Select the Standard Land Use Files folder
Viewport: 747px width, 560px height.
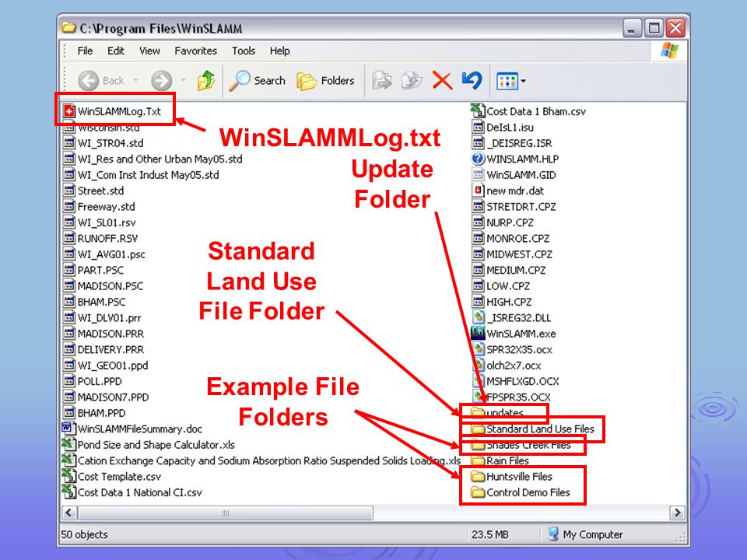tap(532, 429)
